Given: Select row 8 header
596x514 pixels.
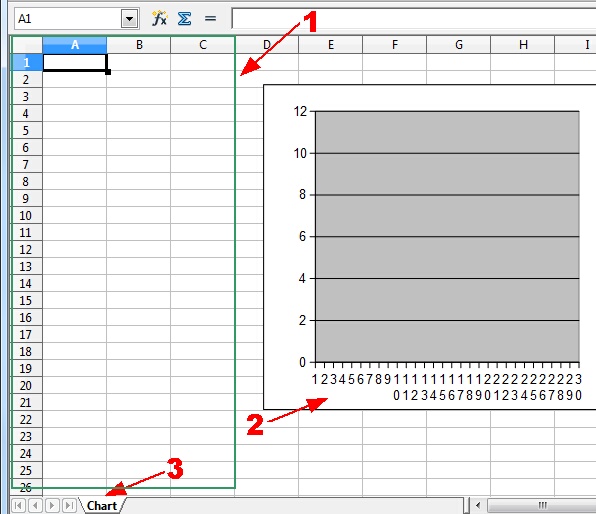Looking at the screenshot, I should 27,181.
